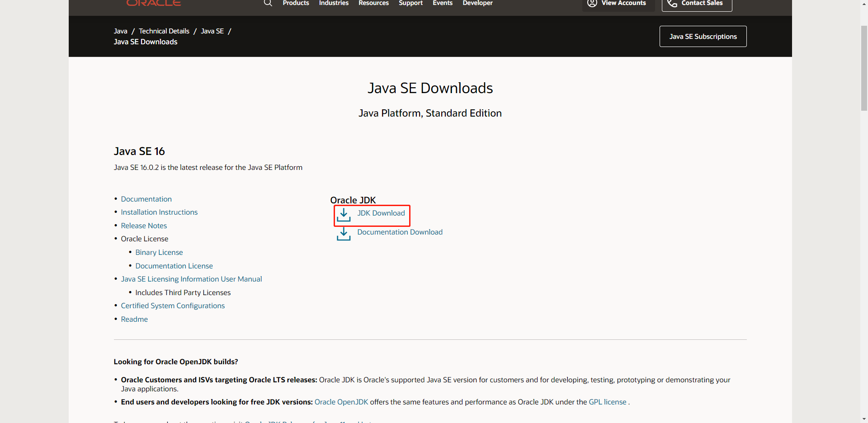
Task: Click the 'Oracle License' list item
Action: coord(145,239)
